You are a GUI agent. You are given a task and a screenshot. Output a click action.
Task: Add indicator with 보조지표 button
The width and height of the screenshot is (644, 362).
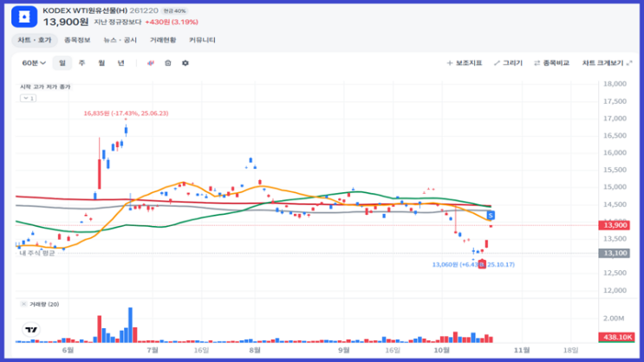coord(464,63)
